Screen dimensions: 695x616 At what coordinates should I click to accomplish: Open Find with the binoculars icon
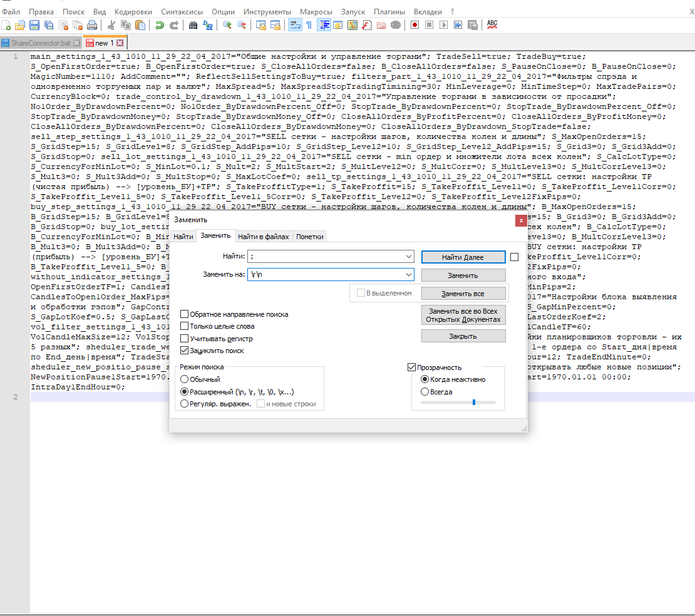tap(193, 25)
